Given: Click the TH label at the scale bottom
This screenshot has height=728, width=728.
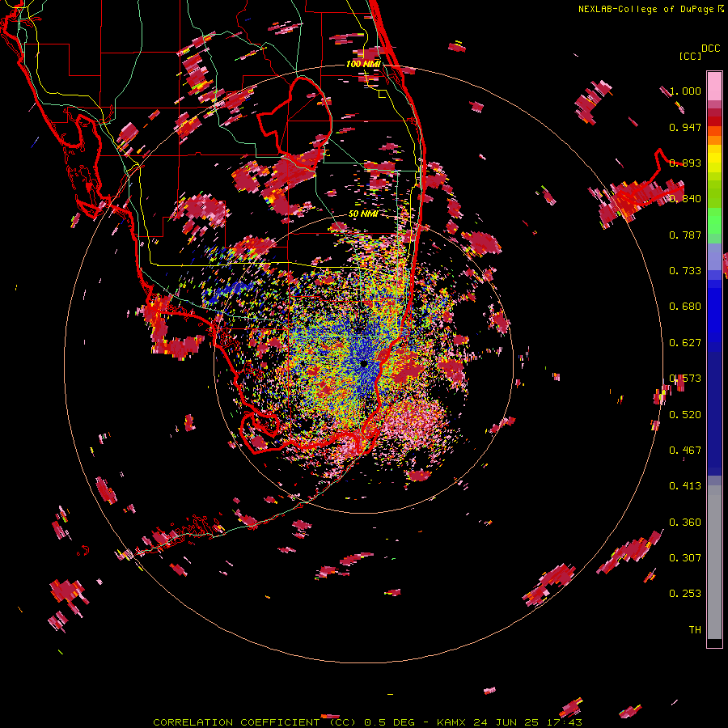Looking at the screenshot, I should pyautogui.click(x=695, y=630).
